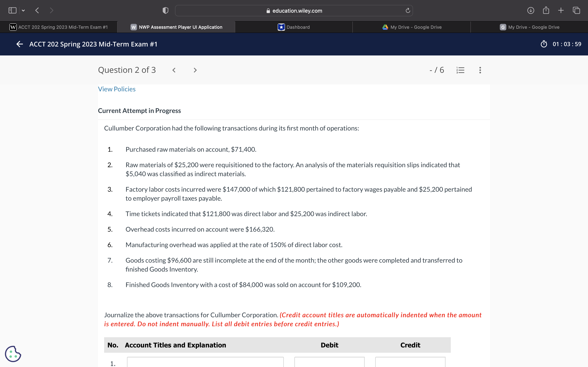Viewport: 588px width, 367px height.
Task: Click the Downloads arrow icon
Action: (x=531, y=10)
